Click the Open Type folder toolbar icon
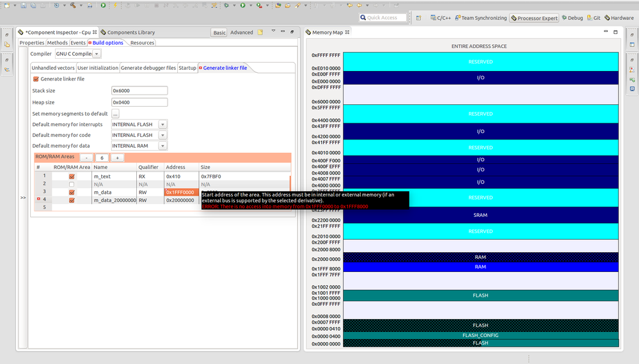Screen dimensions: 639x364 (278, 5)
